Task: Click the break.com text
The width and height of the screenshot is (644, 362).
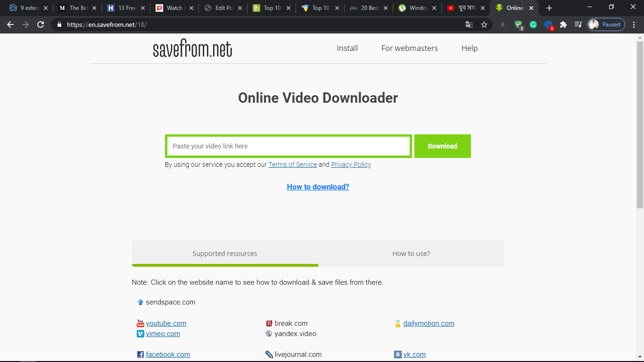Action: pos(291,323)
